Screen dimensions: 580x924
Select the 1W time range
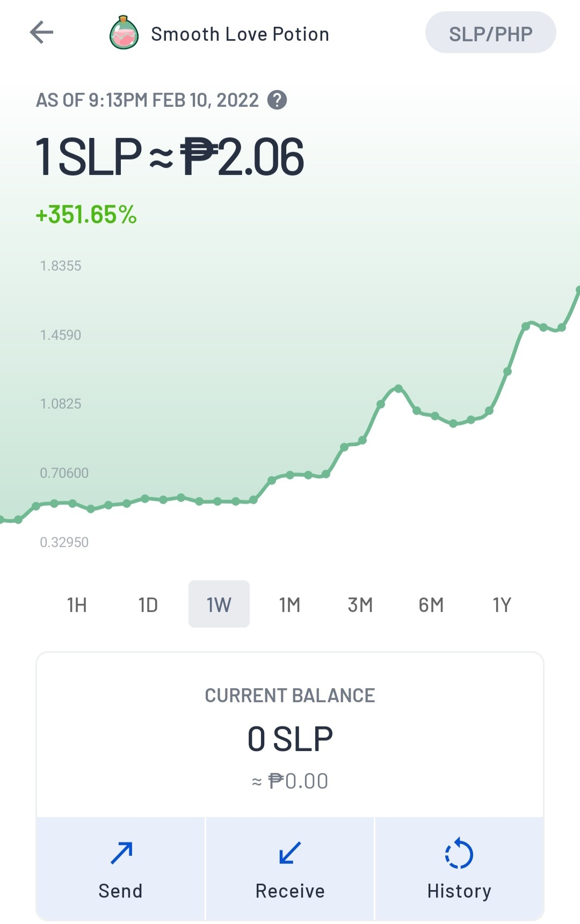(219, 604)
